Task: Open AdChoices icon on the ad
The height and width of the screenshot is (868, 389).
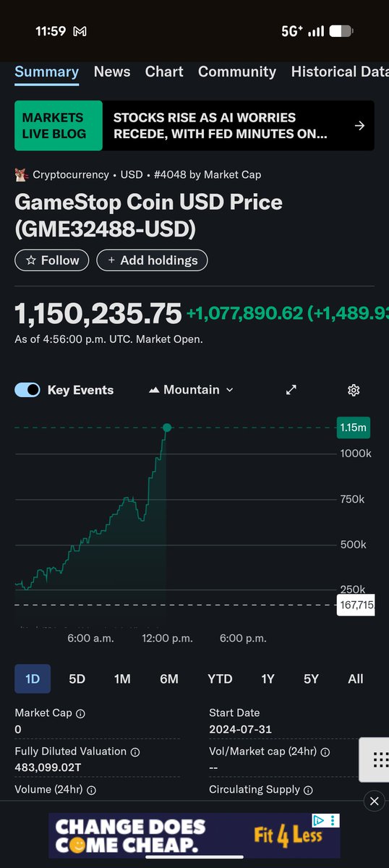Action: coord(318,820)
